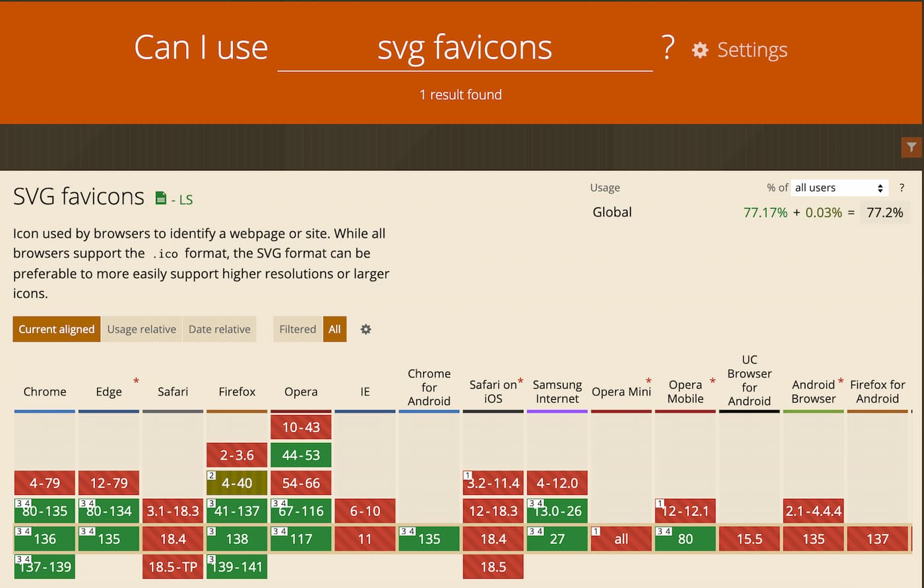The image size is (924, 588).
Task: Select Firefox 41-137 version cell
Action: pyautogui.click(x=237, y=511)
